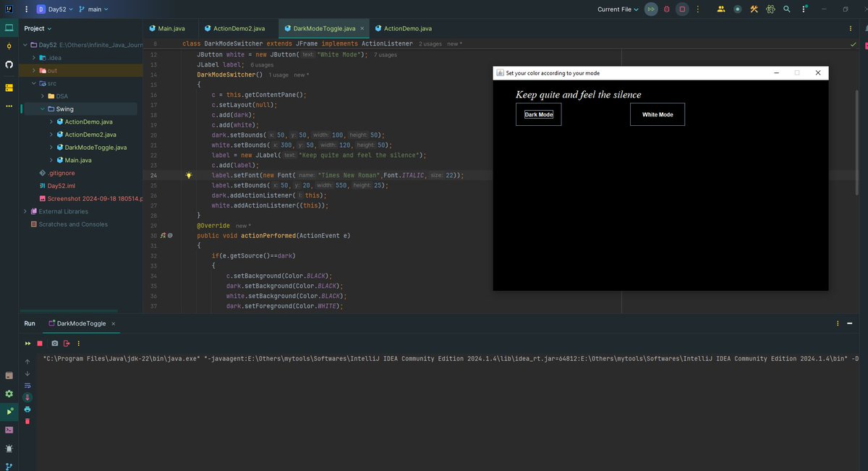Open editor tabs options menu dots

[850, 28]
